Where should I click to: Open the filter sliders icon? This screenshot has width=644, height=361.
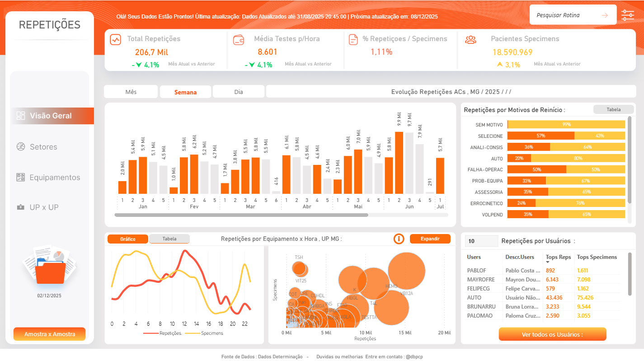pos(628,15)
